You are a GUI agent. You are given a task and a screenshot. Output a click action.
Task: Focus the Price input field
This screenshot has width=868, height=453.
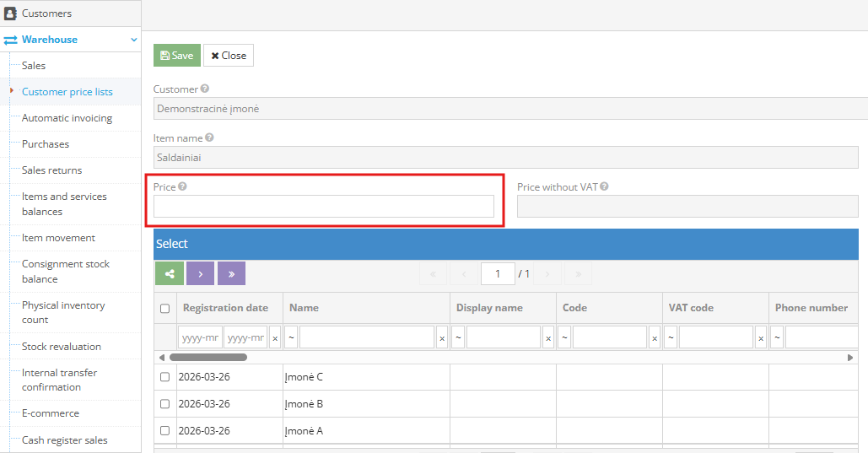pyautogui.click(x=323, y=207)
